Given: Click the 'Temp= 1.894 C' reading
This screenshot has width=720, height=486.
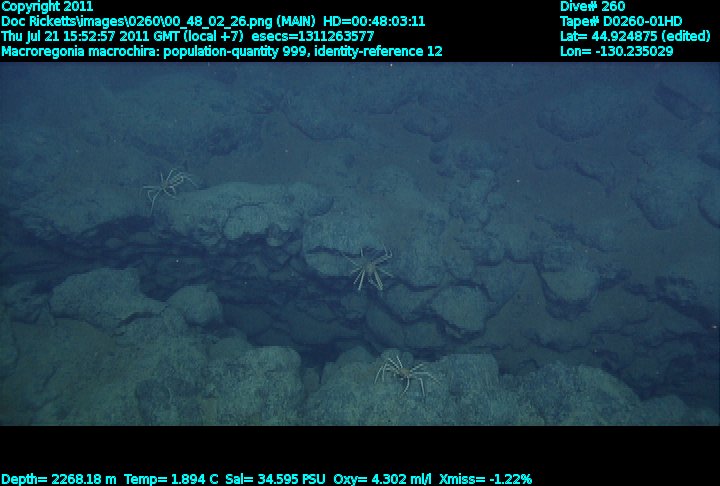Looking at the screenshot, I should tap(171, 479).
